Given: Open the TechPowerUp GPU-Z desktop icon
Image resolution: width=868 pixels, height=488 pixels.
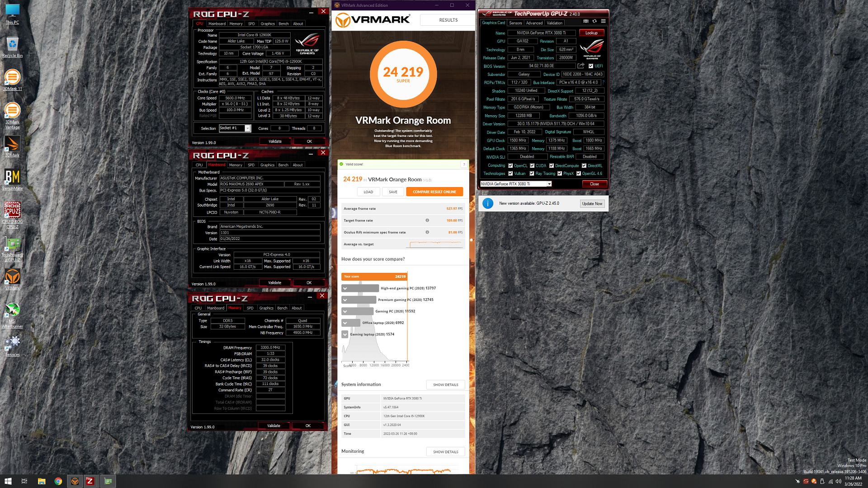Looking at the screenshot, I should coord(12,249).
